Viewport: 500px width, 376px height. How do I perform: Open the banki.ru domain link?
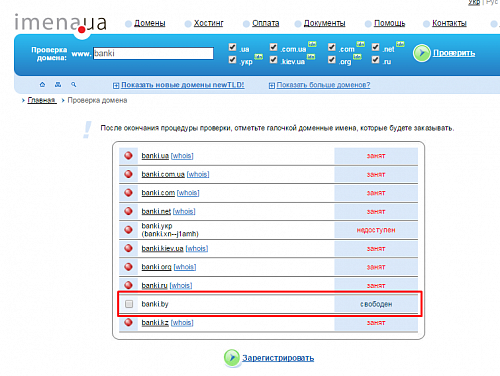point(154,286)
